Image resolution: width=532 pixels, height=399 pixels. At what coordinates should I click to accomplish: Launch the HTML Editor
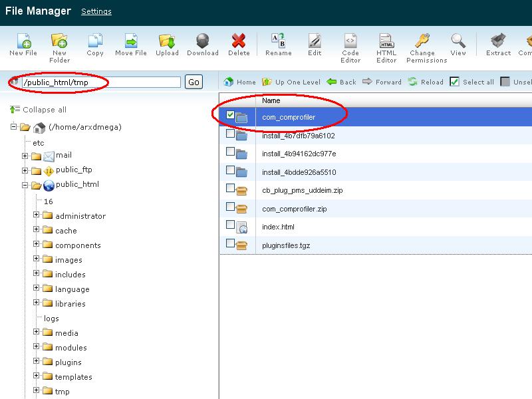point(386,41)
